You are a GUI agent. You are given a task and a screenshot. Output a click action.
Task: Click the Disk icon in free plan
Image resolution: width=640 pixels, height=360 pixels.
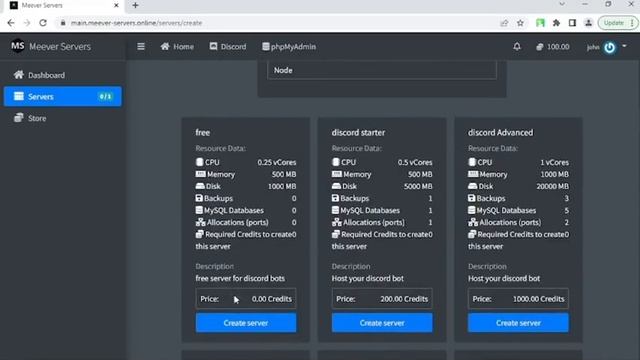200,186
